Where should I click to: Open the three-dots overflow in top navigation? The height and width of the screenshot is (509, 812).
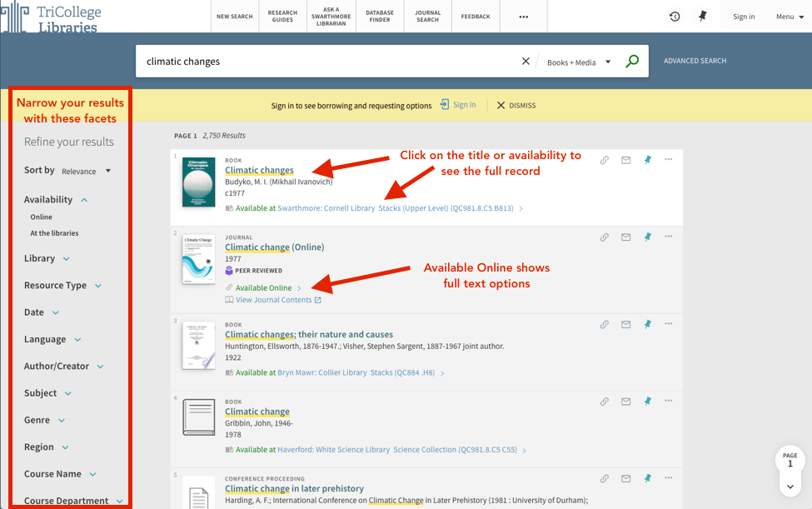524,17
